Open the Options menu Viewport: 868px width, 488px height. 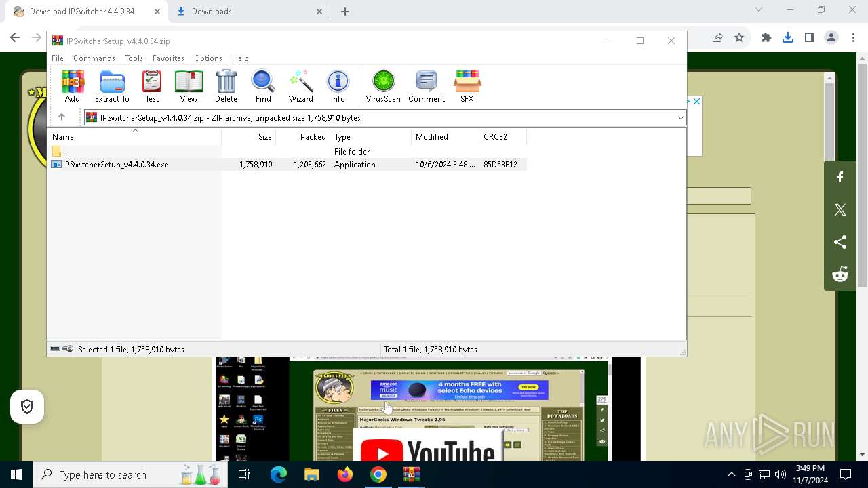click(208, 58)
